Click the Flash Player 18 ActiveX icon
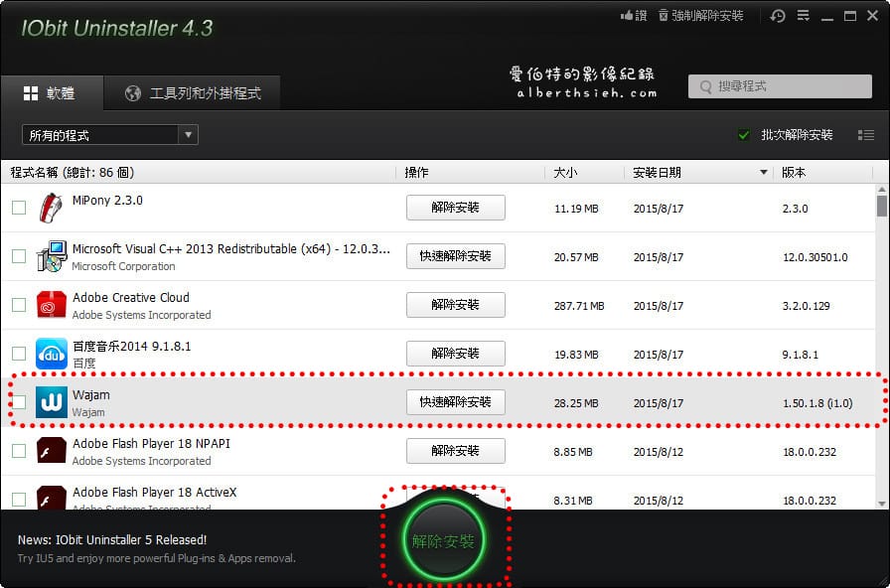 click(x=51, y=498)
